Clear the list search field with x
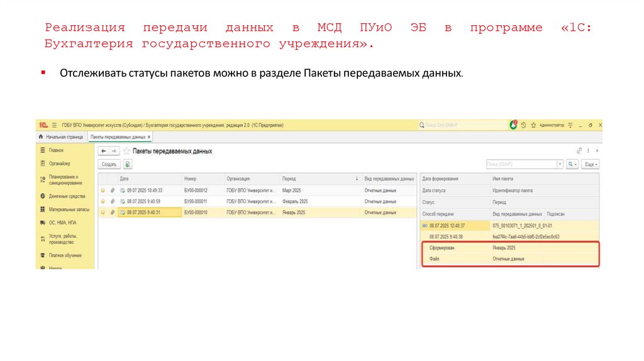Image resolution: width=644 pixels, height=361 pixels. [559, 164]
